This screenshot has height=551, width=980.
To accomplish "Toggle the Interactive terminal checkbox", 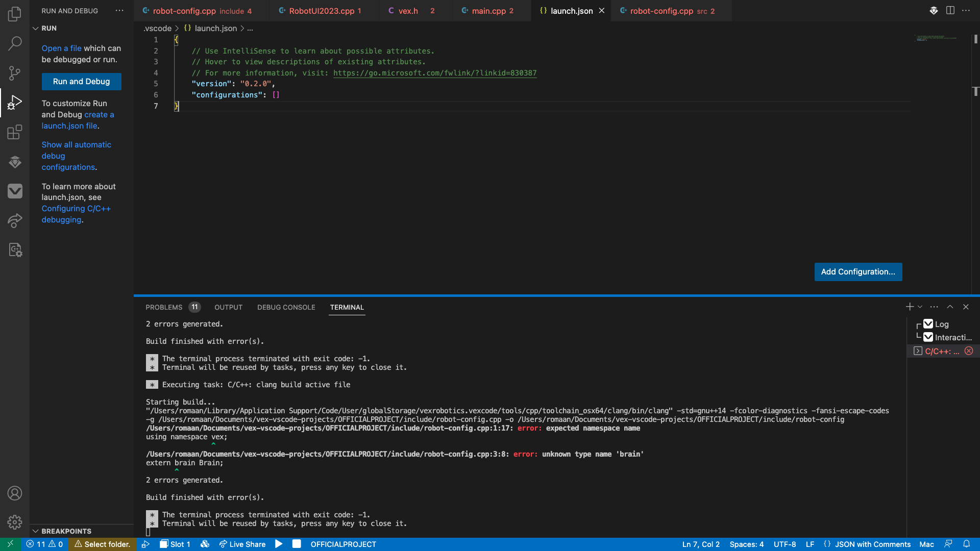I will click(x=928, y=337).
